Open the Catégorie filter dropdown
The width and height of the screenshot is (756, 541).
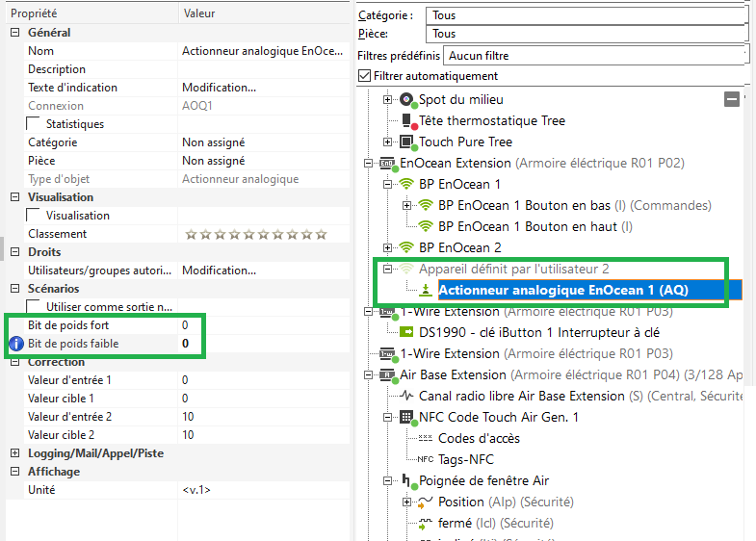(587, 15)
